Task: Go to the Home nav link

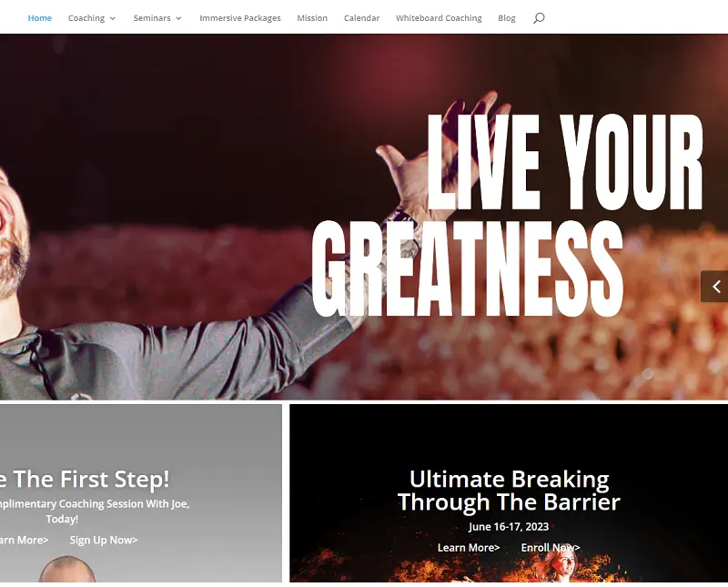Action: click(39, 18)
